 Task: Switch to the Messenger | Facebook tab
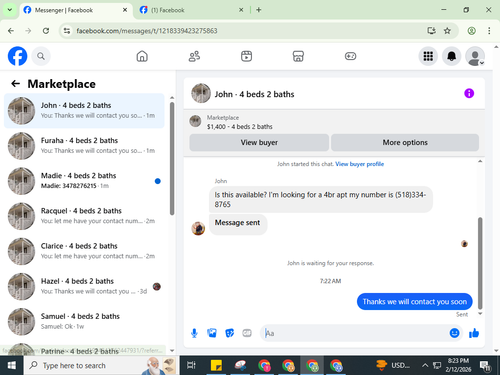click(75, 10)
